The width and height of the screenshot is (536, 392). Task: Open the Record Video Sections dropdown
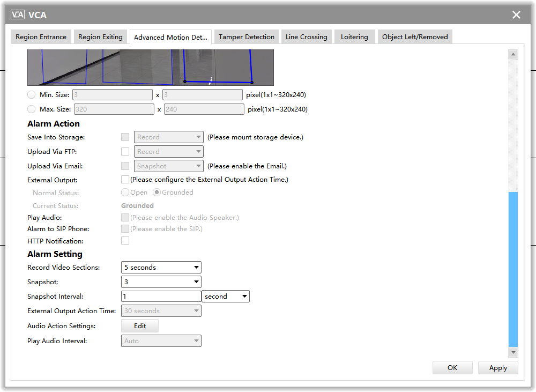[x=161, y=268]
